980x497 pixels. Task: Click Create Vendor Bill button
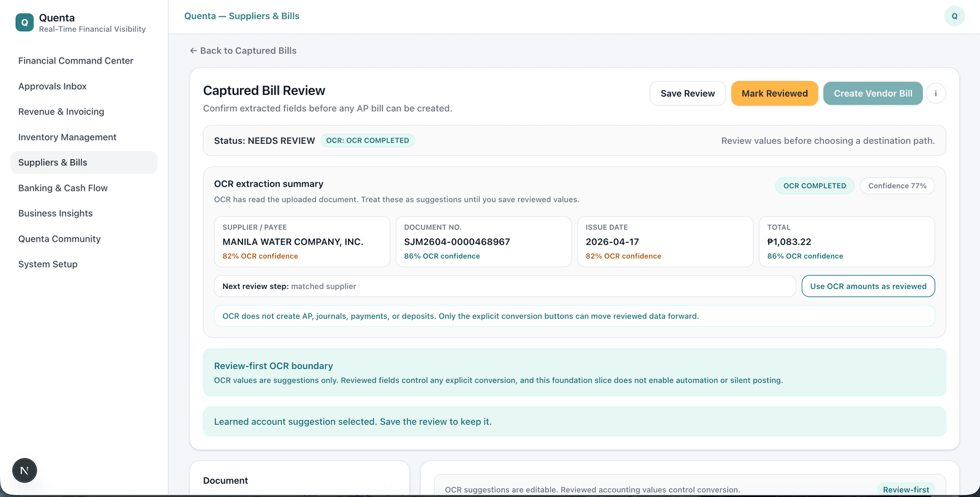click(x=873, y=94)
